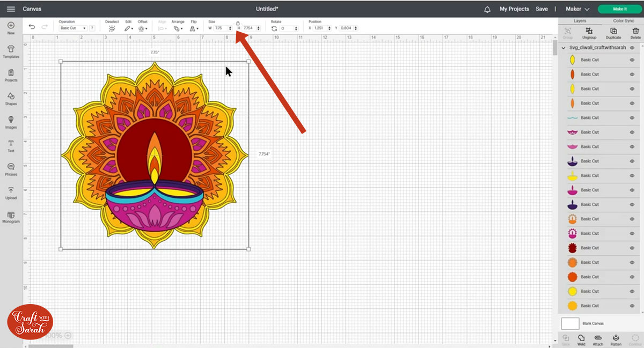Open the Upload panel
This screenshot has height=348, width=644.
(11, 193)
